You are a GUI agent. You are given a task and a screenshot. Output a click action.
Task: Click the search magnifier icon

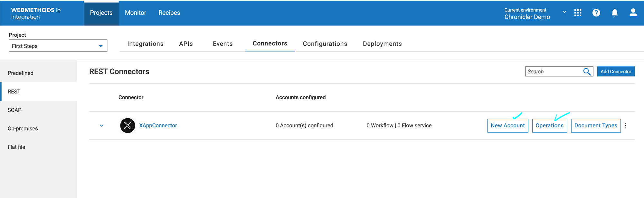pyautogui.click(x=587, y=72)
